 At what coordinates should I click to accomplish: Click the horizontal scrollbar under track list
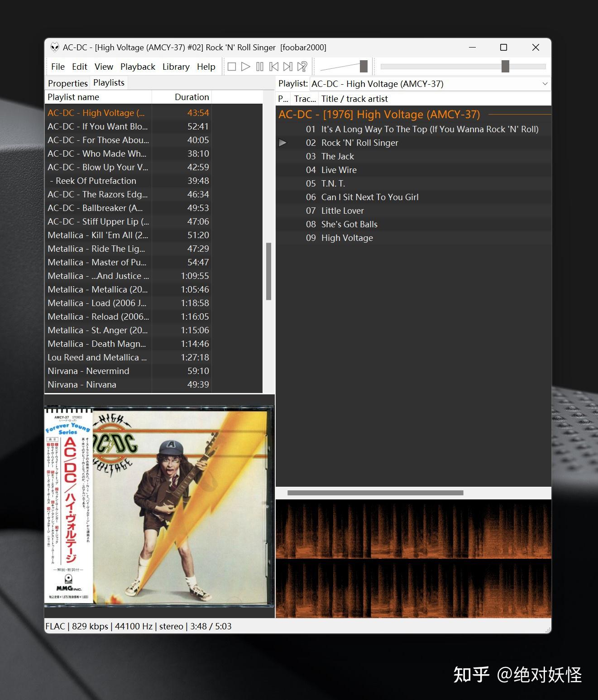point(375,493)
